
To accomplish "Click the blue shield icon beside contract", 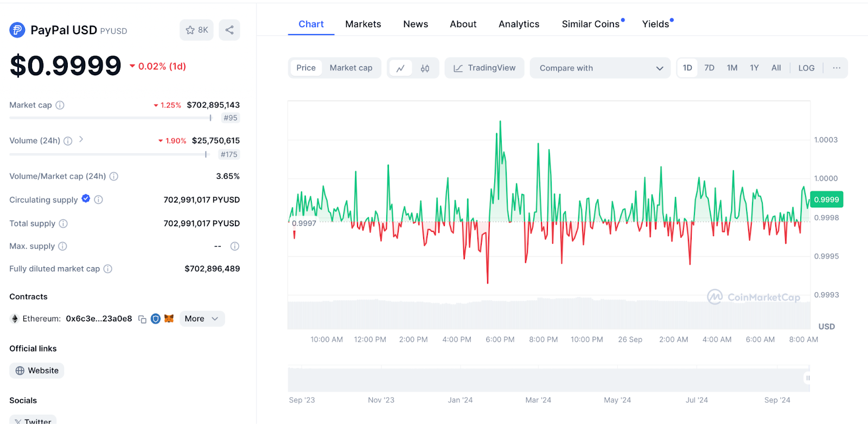I will (156, 319).
